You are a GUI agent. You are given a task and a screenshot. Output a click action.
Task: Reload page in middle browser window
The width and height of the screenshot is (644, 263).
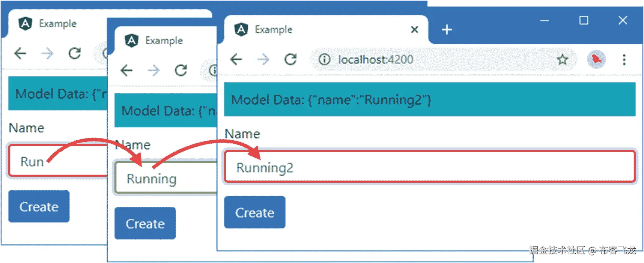point(181,70)
